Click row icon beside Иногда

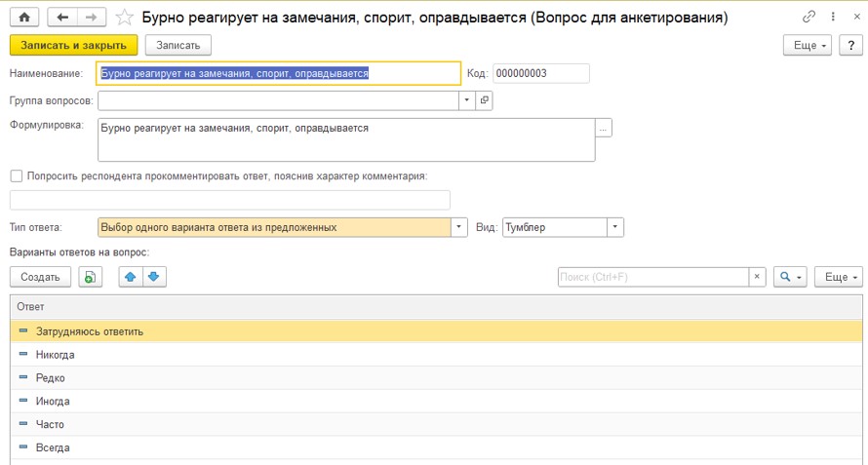tap(23, 401)
